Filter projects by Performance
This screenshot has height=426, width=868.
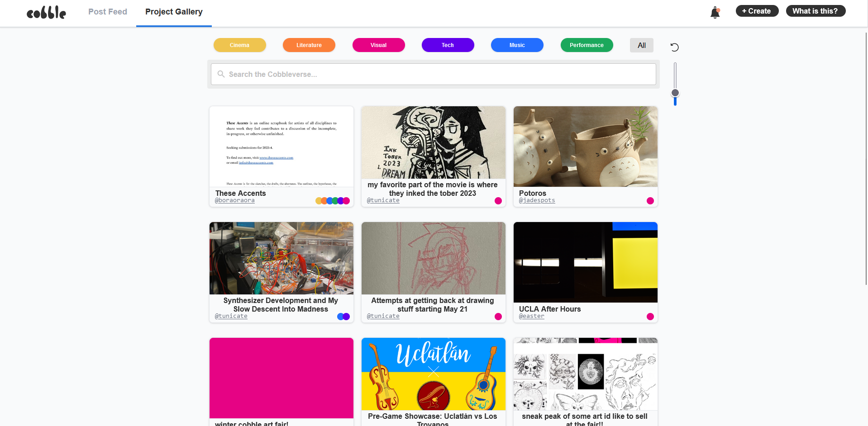(x=587, y=45)
